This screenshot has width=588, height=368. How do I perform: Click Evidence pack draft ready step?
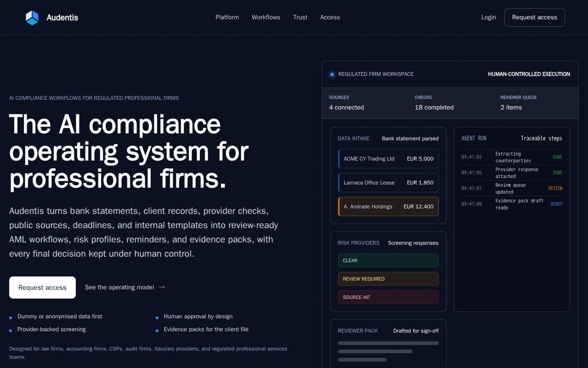(x=512, y=204)
